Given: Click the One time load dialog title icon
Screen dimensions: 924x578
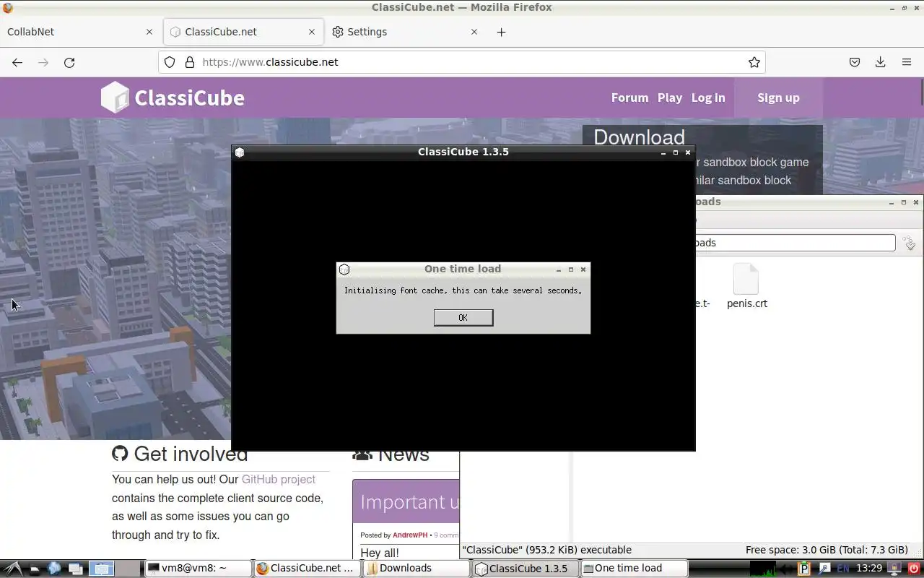Looking at the screenshot, I should (344, 269).
